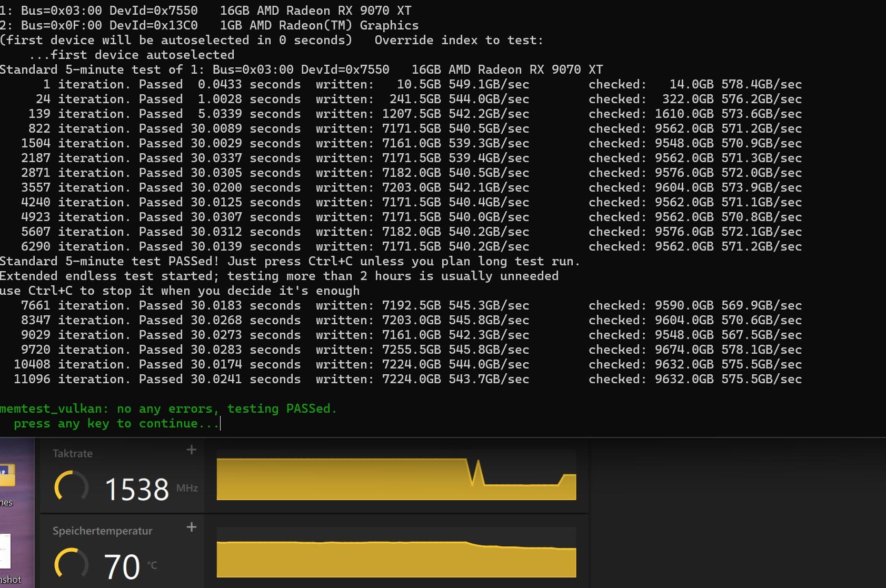Click the green 'no any errors, testing PASSed' line
The height and width of the screenshot is (588, 886).
[x=168, y=408]
